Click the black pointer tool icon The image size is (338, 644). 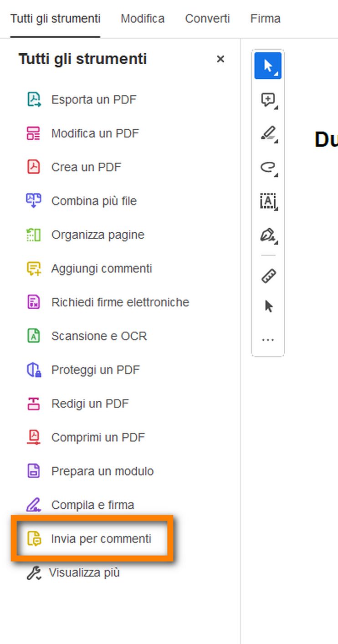[268, 306]
